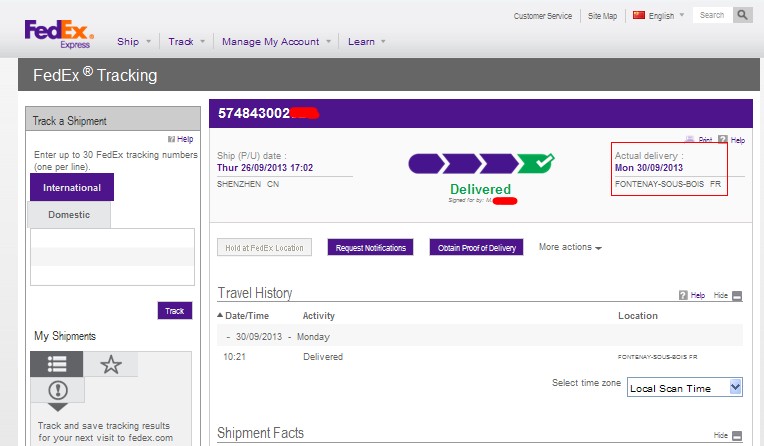Select the Domestic tab
The image size is (764, 446).
(x=69, y=215)
